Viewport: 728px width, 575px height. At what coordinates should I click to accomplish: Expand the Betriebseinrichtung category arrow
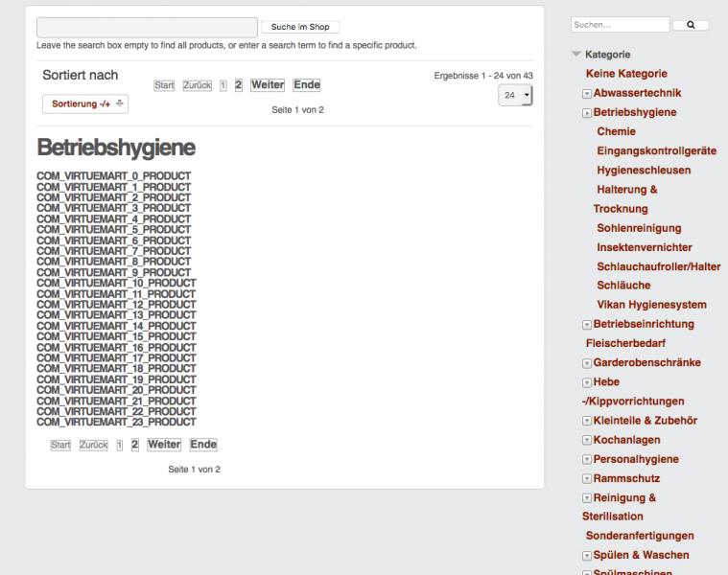pyautogui.click(x=587, y=325)
